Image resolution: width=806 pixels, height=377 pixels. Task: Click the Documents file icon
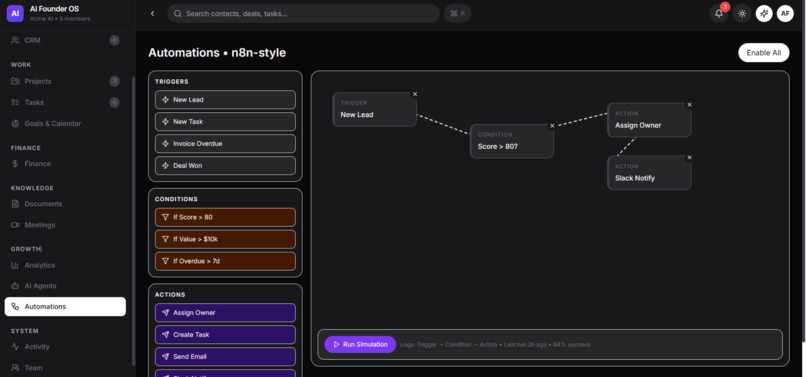click(x=15, y=204)
